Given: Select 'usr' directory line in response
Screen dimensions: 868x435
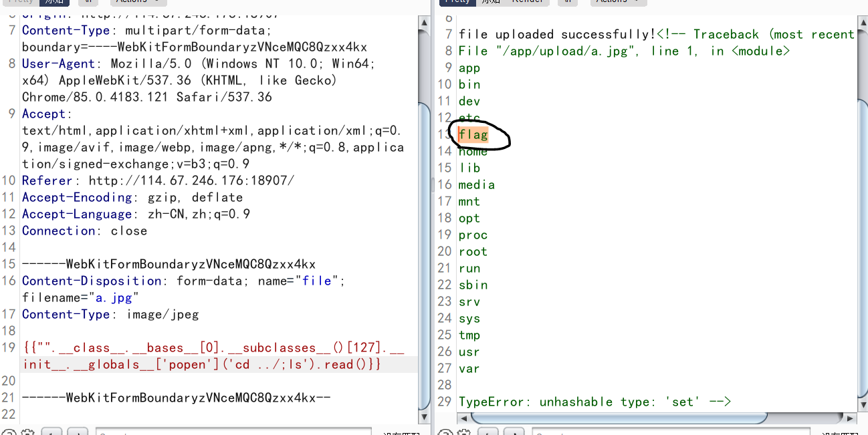Looking at the screenshot, I should (469, 351).
